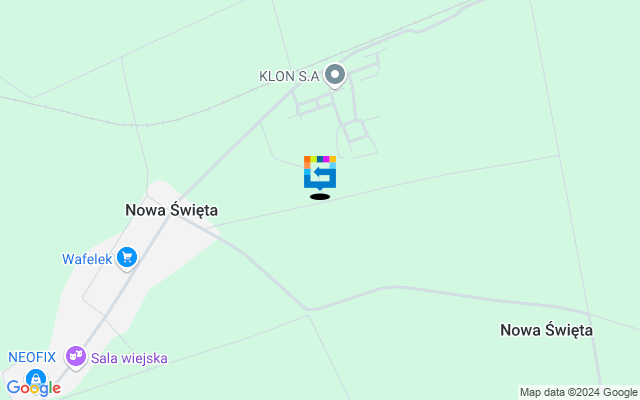
Task: Open the Sala wiejska place label
Action: (129, 358)
